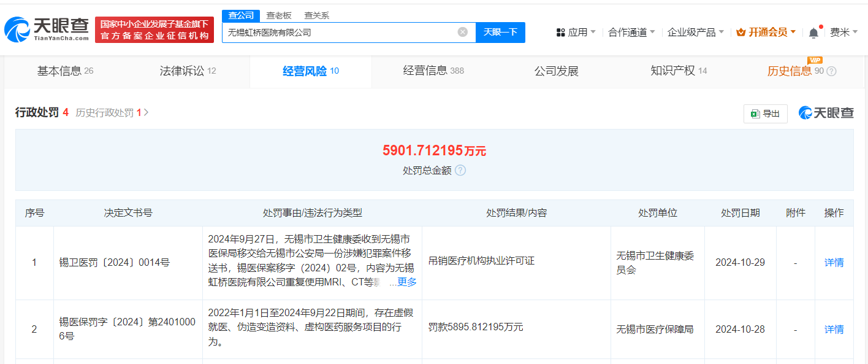Click decision number 锡卫医罚〔2024〕0014号

pyautogui.click(x=114, y=262)
